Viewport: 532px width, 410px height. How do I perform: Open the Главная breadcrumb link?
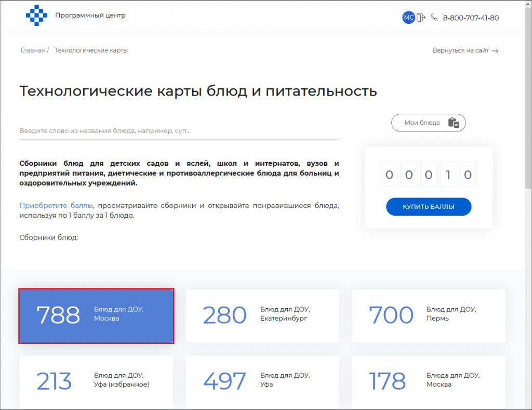pos(32,50)
